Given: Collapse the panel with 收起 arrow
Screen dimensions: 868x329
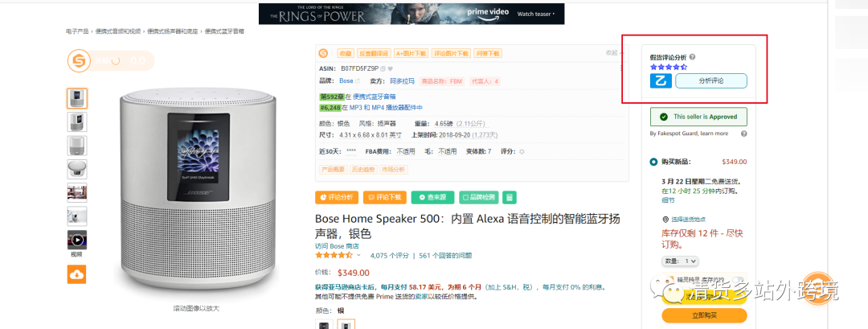Looking at the screenshot, I should 615,53.
